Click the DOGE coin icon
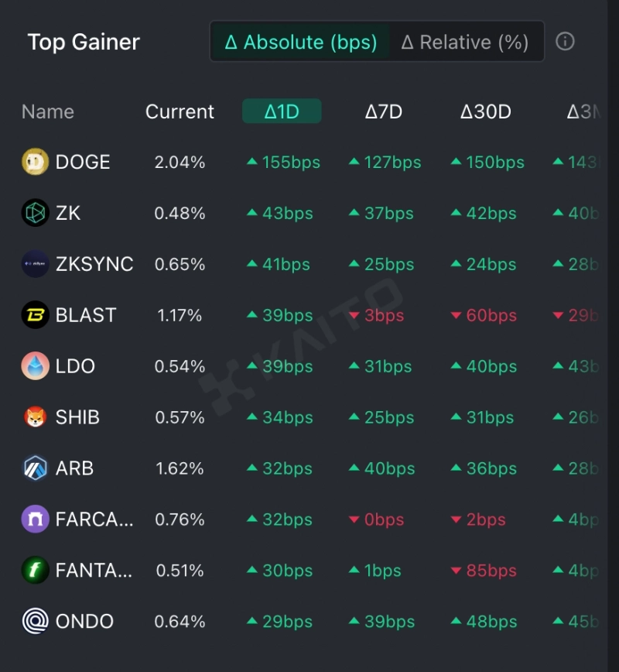 click(35, 162)
